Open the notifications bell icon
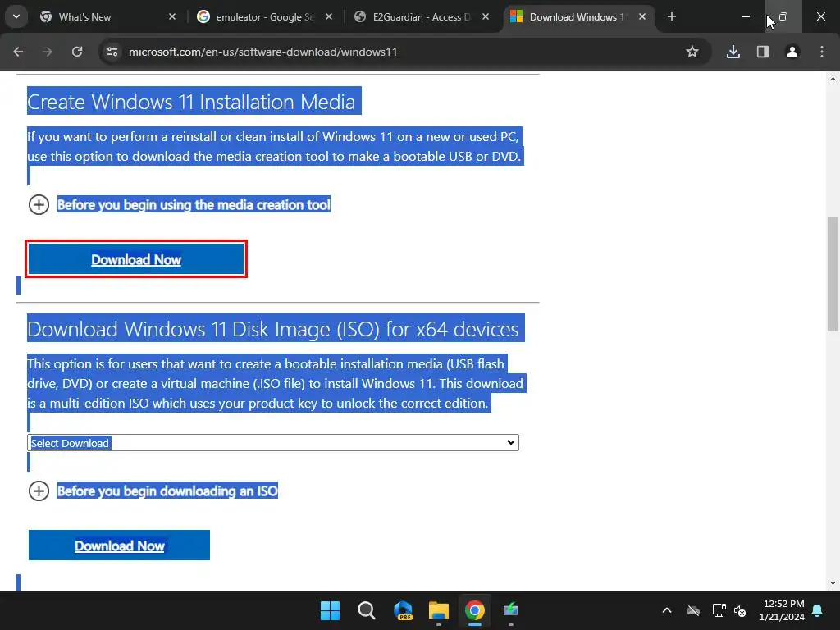The height and width of the screenshot is (630, 840). pos(818,610)
